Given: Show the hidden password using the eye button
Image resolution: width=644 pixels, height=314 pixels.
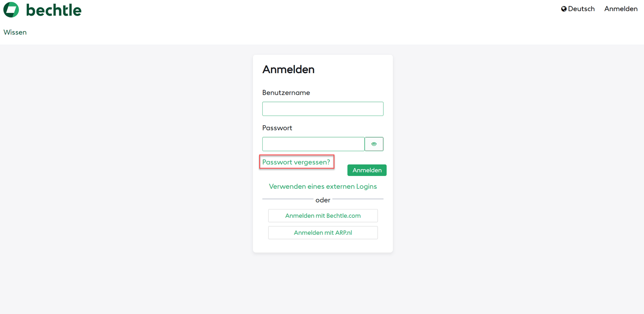Looking at the screenshot, I should point(374,144).
